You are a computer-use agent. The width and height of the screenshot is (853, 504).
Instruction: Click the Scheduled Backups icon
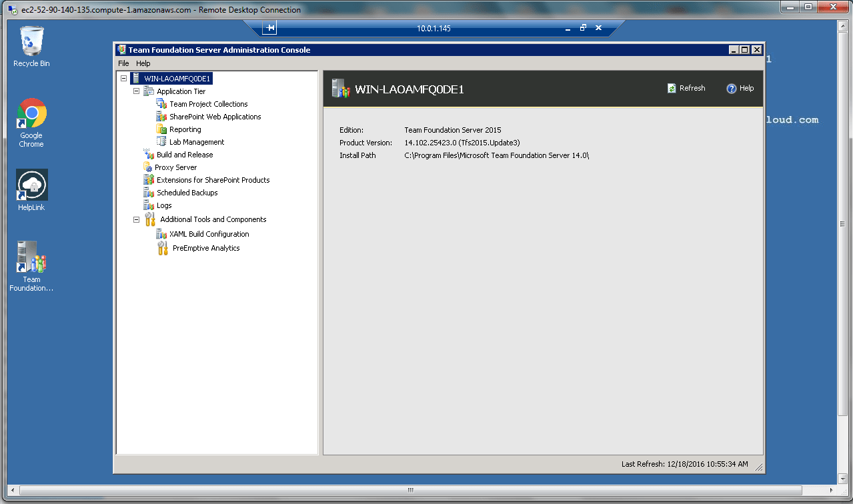149,193
